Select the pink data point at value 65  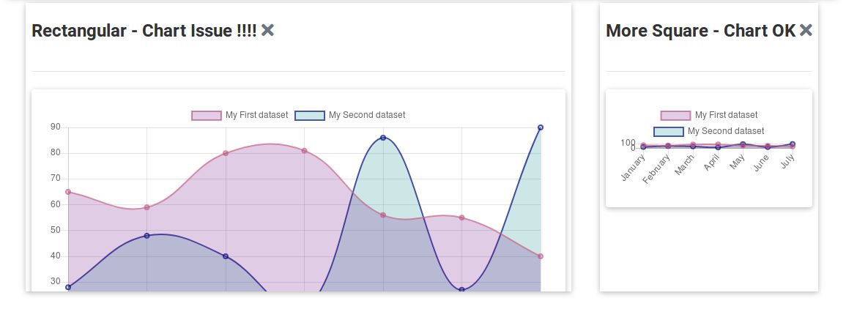68,192
